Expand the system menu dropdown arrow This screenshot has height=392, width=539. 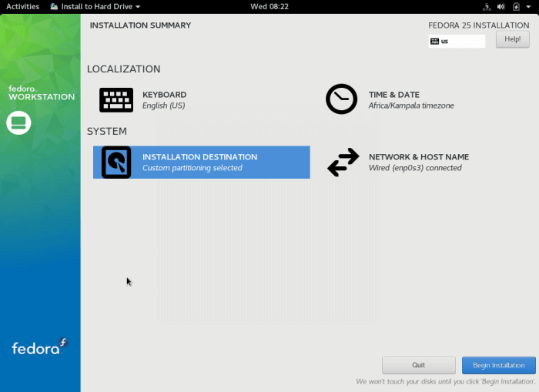point(528,6)
